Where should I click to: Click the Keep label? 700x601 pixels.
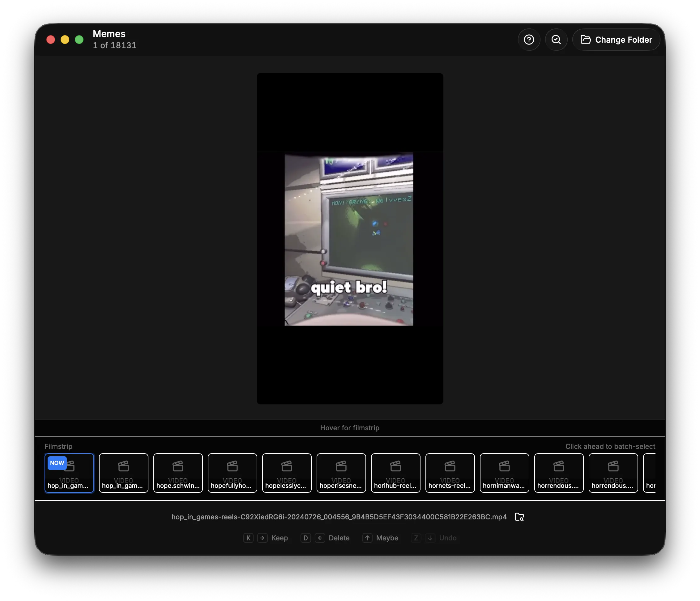pos(280,538)
